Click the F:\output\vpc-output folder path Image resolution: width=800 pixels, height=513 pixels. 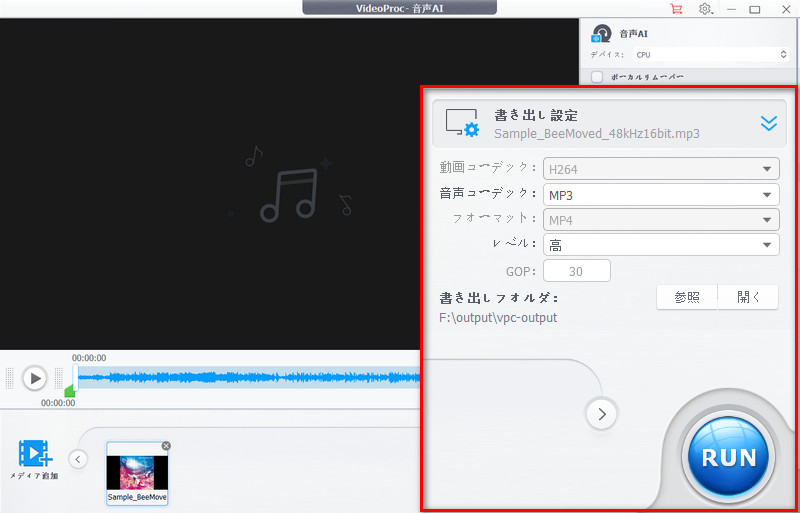pos(498,317)
